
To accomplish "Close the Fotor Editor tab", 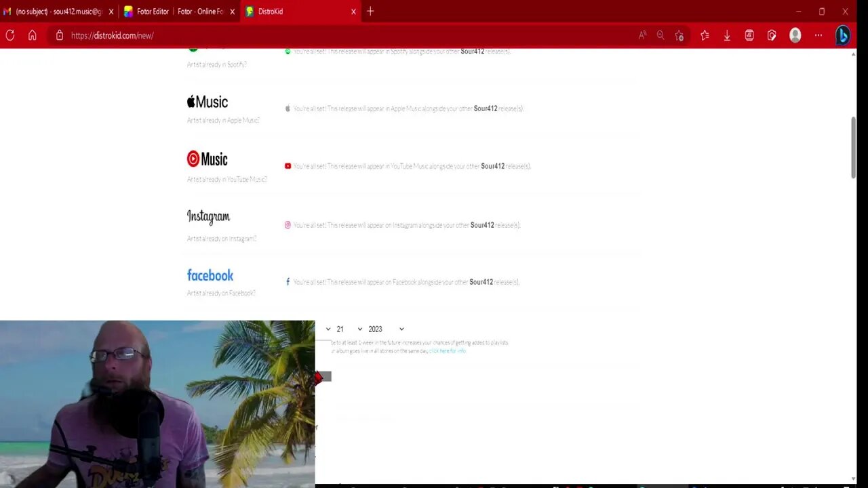I will [x=232, y=12].
